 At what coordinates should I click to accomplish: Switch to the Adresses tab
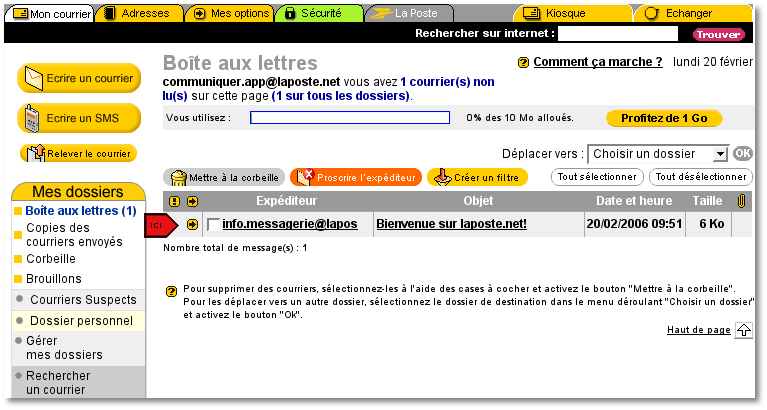click(139, 14)
